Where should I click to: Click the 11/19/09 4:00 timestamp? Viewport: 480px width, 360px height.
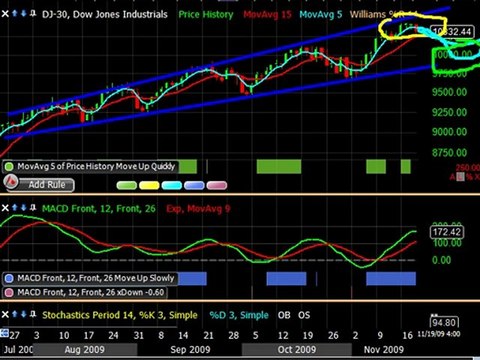(438, 334)
